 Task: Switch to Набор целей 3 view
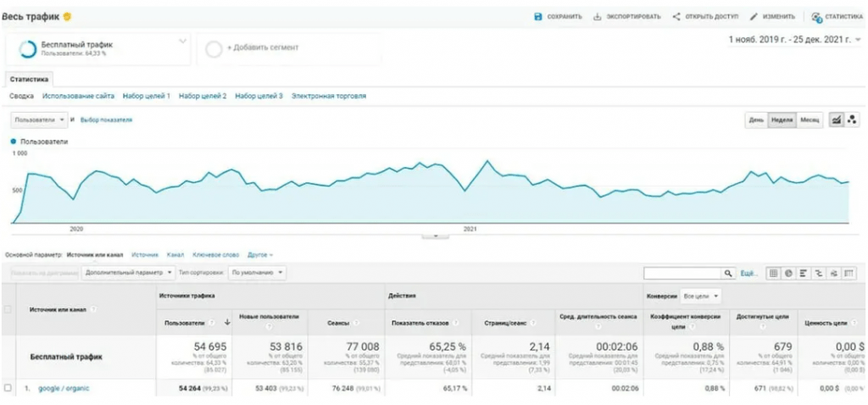point(259,97)
